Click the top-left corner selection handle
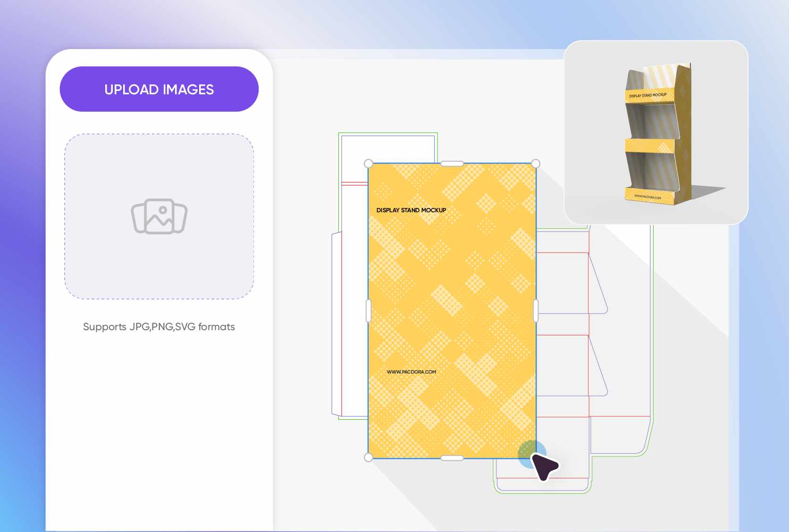The image size is (789, 532). pyautogui.click(x=368, y=164)
